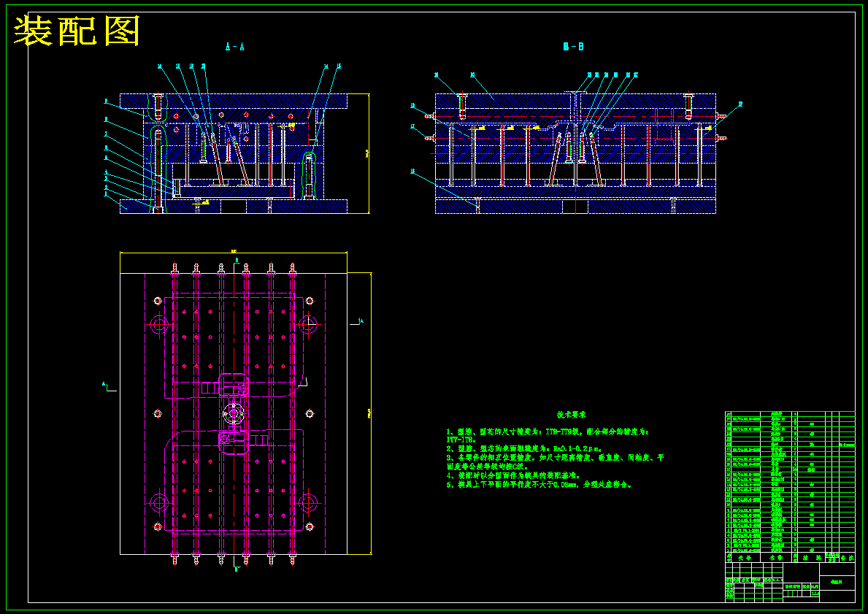Click the 名称 header cell in parts list
The height and width of the screenshot is (614, 868).
[777, 558]
